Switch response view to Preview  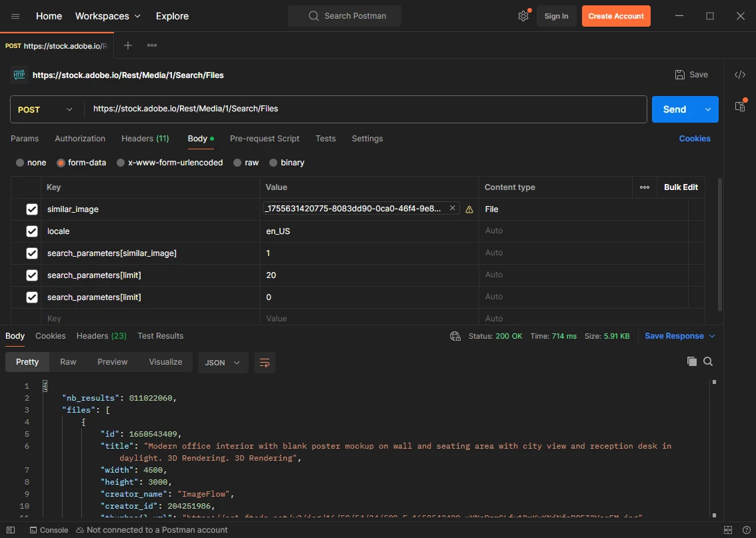pyautogui.click(x=113, y=362)
